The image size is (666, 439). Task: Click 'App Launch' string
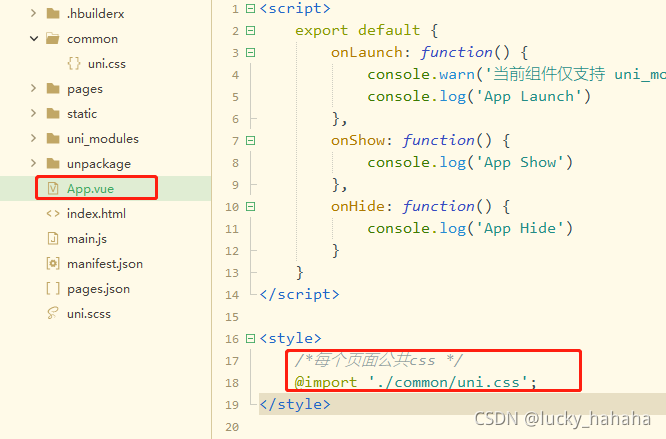pos(529,97)
